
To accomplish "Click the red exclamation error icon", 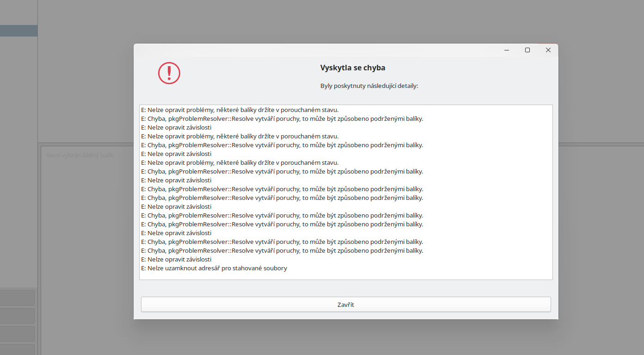I will 169,73.
